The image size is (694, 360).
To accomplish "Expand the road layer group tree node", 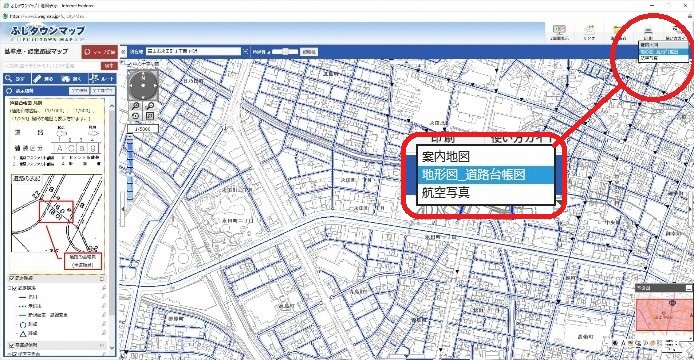I will pyautogui.click(x=9, y=288).
